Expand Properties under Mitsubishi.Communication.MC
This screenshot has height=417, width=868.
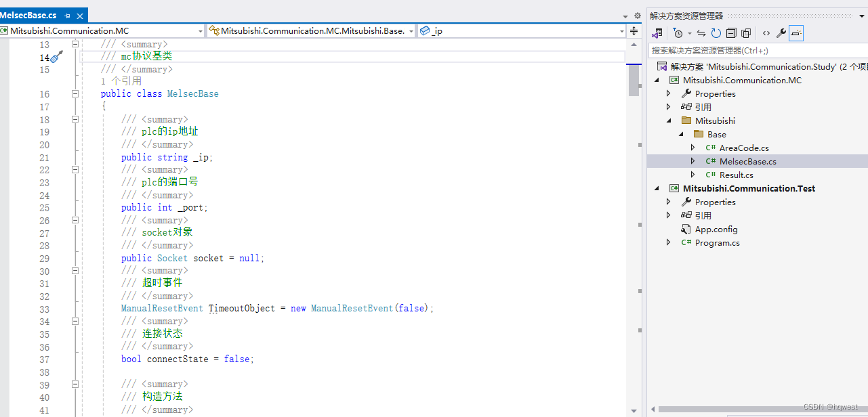[x=669, y=93]
